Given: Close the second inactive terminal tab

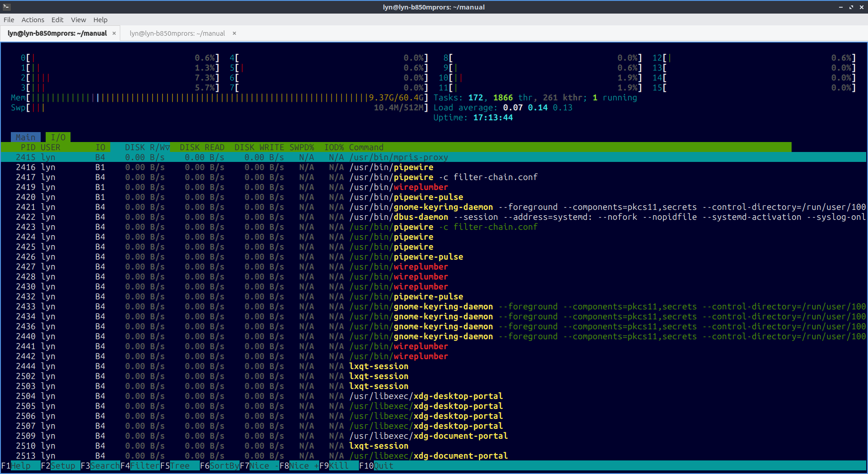Looking at the screenshot, I should click(234, 33).
